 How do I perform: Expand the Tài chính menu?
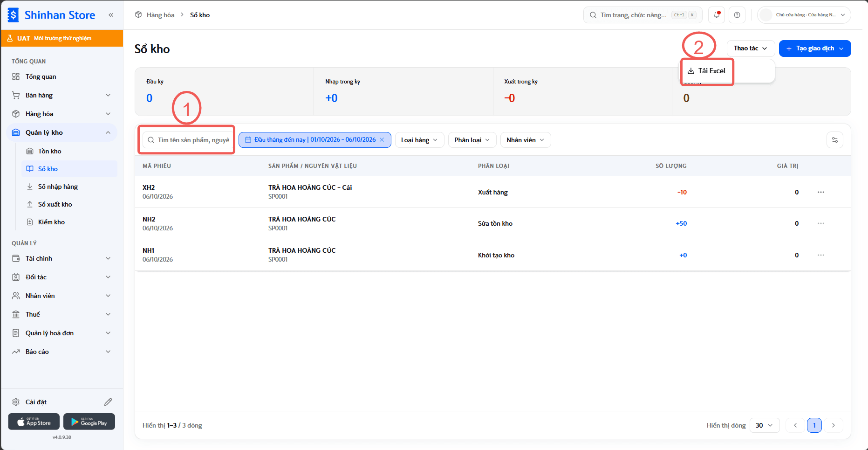coord(62,258)
